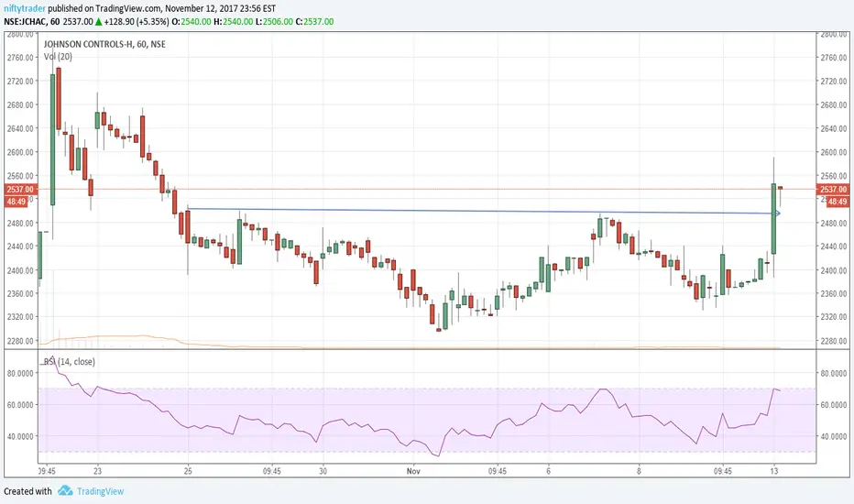Image resolution: width=854 pixels, height=504 pixels.
Task: Click the 80.0000 RSI level on right axis
Action: 833,373
